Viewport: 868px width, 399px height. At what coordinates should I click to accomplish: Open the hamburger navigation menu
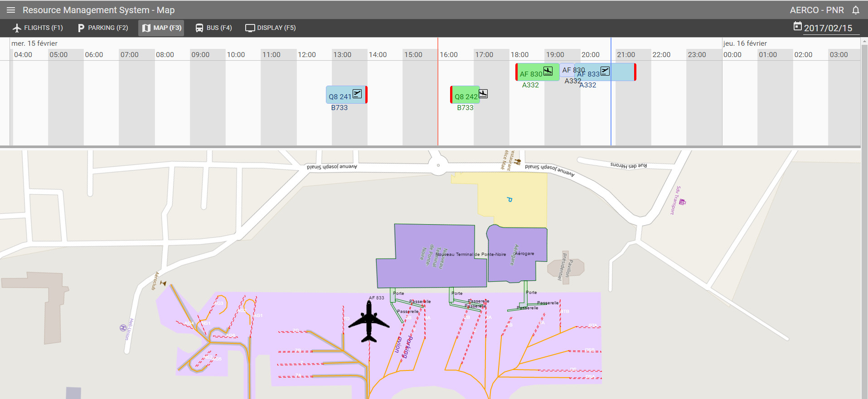pos(11,10)
